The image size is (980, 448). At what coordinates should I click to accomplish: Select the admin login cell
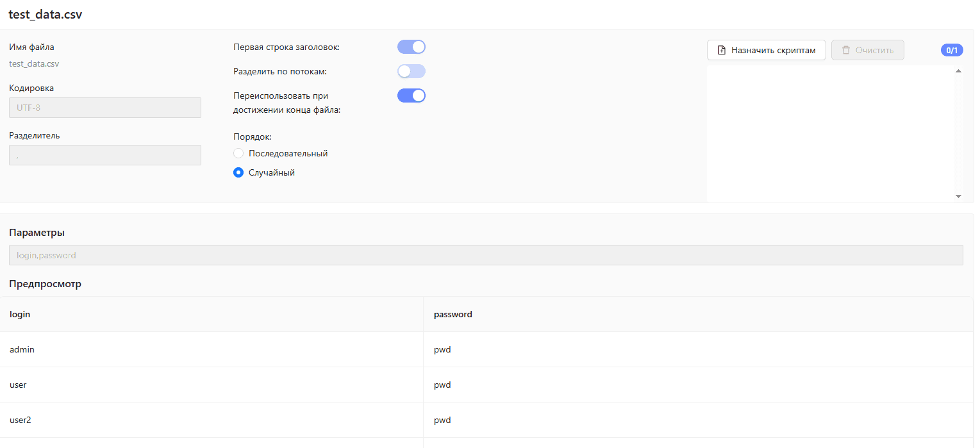[x=212, y=349]
